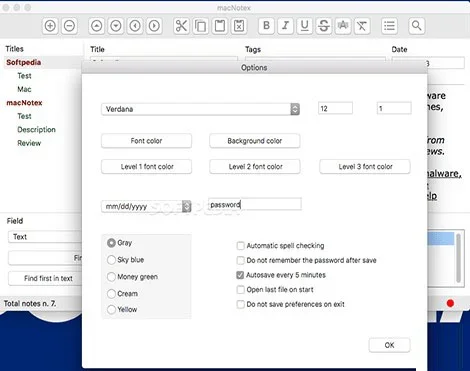This screenshot has width=470, height=371.
Task: Select the Gray theme radio button
Action: (111, 243)
